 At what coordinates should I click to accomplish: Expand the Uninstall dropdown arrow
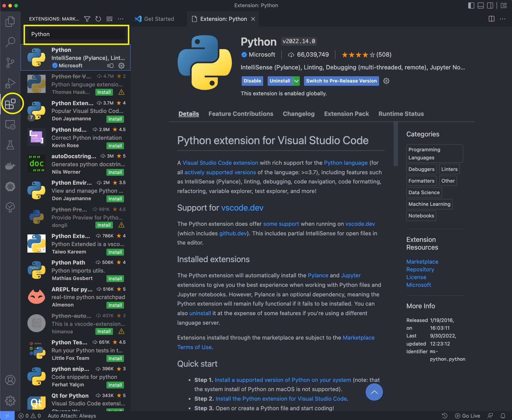[296, 81]
